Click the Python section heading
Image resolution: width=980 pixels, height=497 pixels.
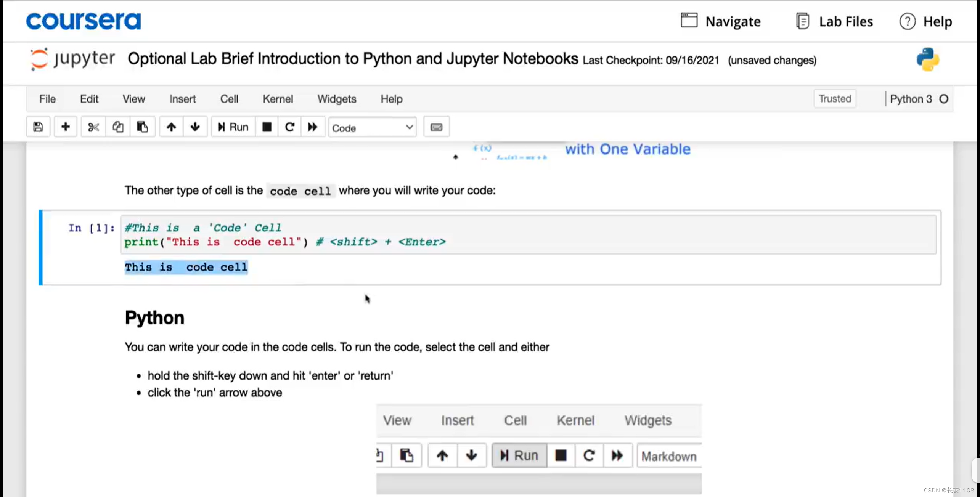(154, 318)
